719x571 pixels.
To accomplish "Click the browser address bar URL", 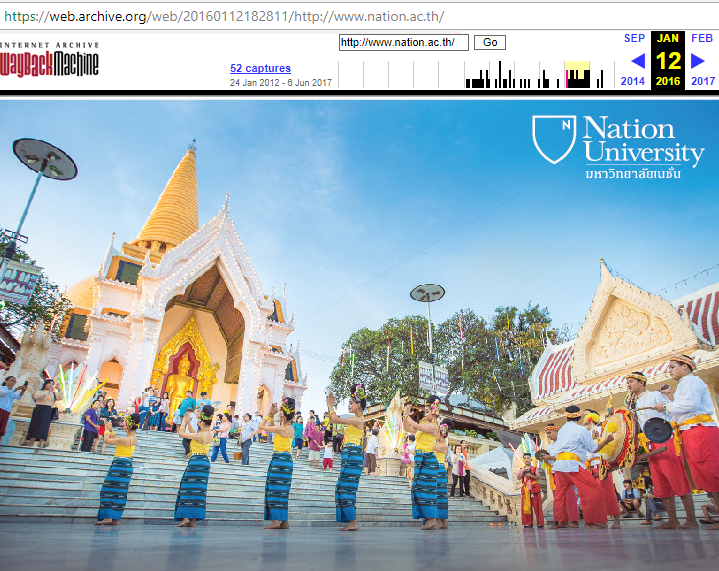I will (224, 17).
